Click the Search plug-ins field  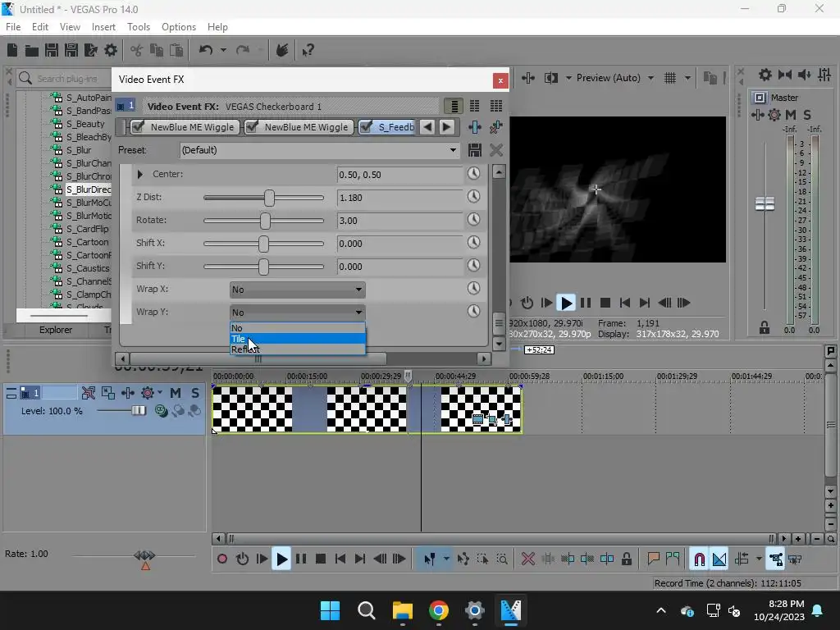coord(67,79)
